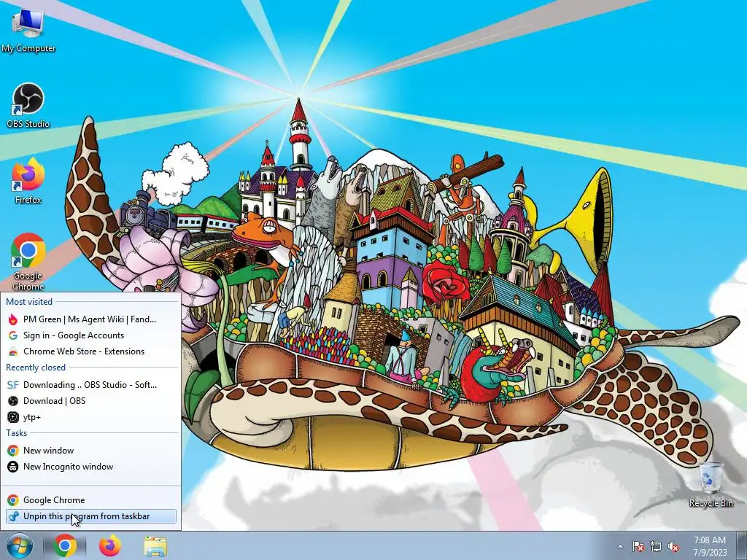
Task: Click the Chrome icon beside New window
Action: pos(13,451)
